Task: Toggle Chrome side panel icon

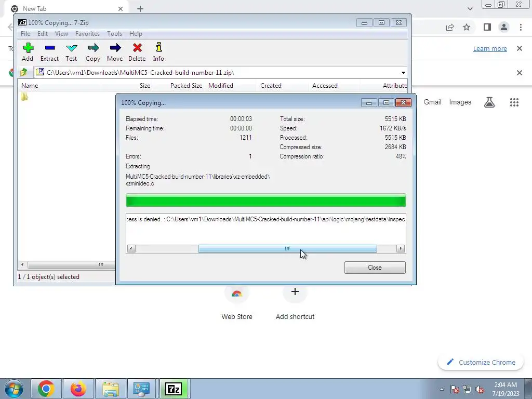Action: tap(487, 27)
